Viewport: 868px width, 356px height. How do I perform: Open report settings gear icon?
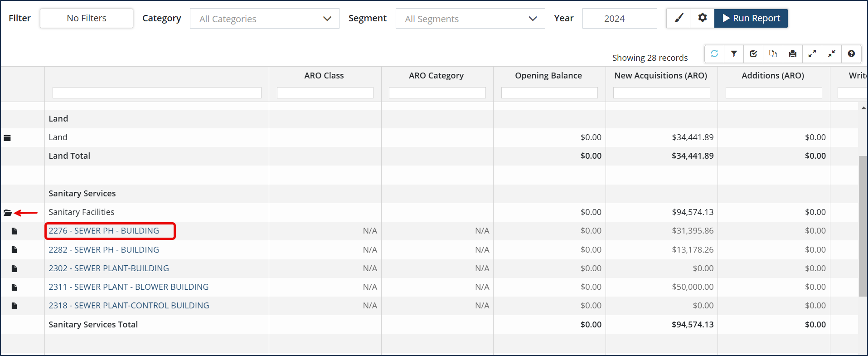[702, 18]
